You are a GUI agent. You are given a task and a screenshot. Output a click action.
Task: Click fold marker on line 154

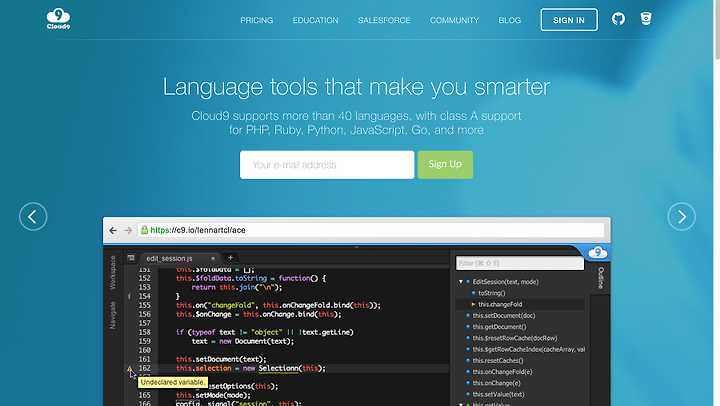(129, 296)
